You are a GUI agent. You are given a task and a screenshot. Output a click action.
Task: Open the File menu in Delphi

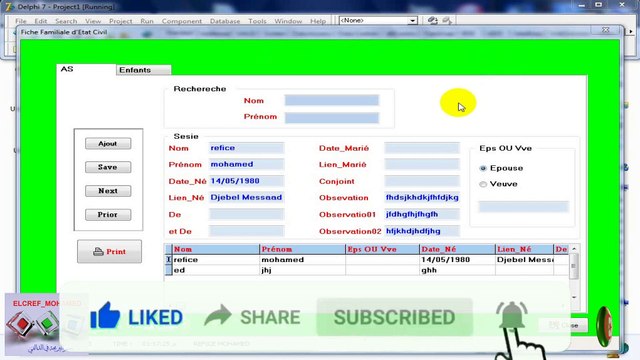(x=20, y=21)
